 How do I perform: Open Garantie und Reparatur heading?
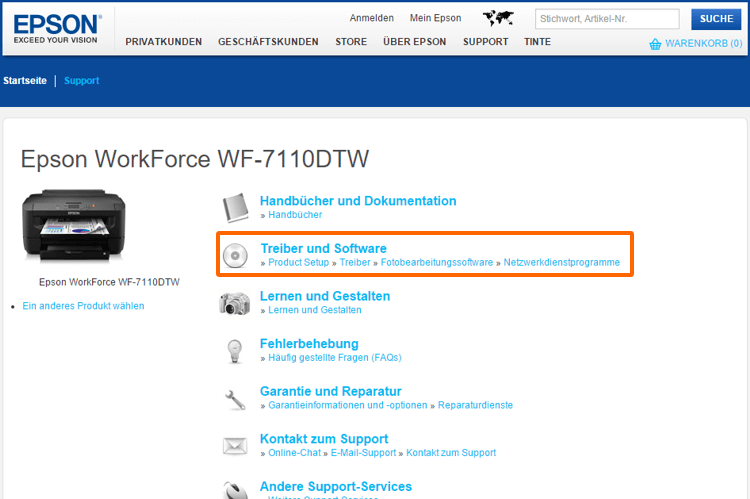pos(331,391)
